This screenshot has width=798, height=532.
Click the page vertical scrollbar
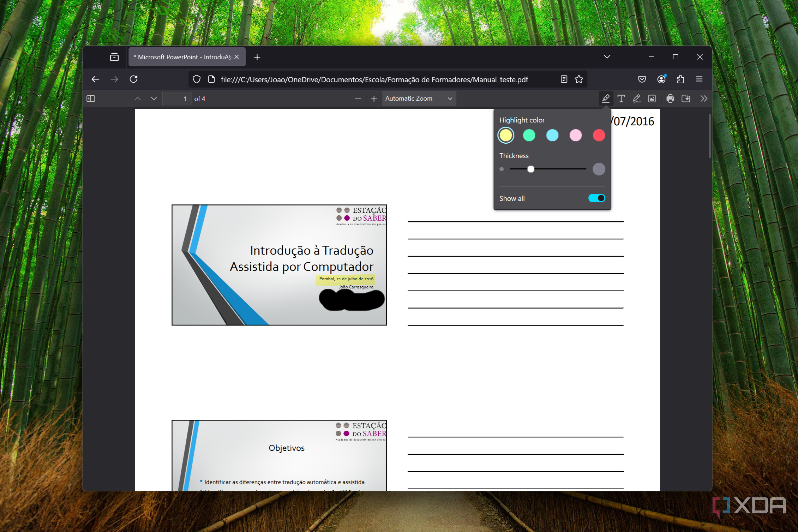710,136
